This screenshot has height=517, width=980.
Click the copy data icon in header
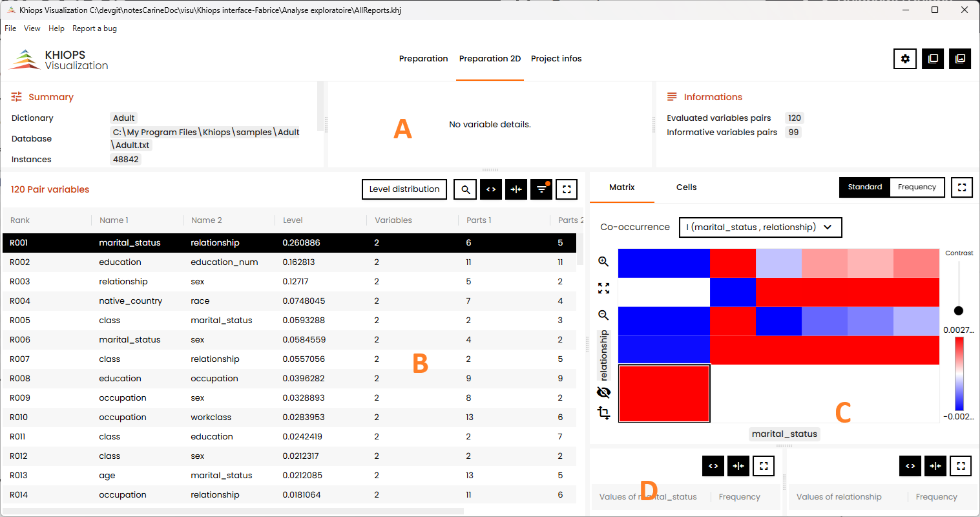click(933, 59)
